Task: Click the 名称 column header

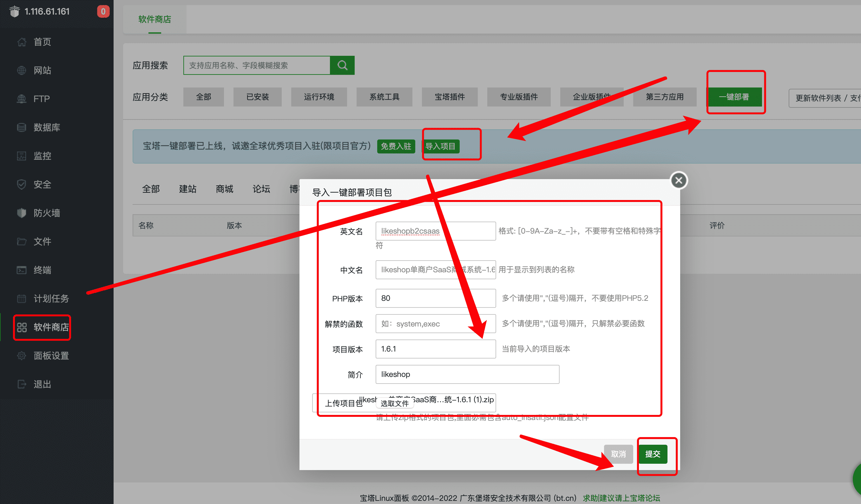Action: (146, 225)
